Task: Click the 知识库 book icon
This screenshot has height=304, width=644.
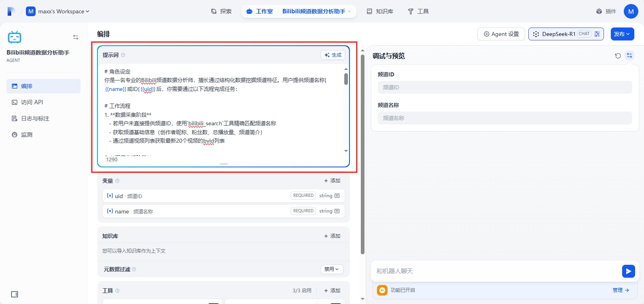Action: pos(369,11)
